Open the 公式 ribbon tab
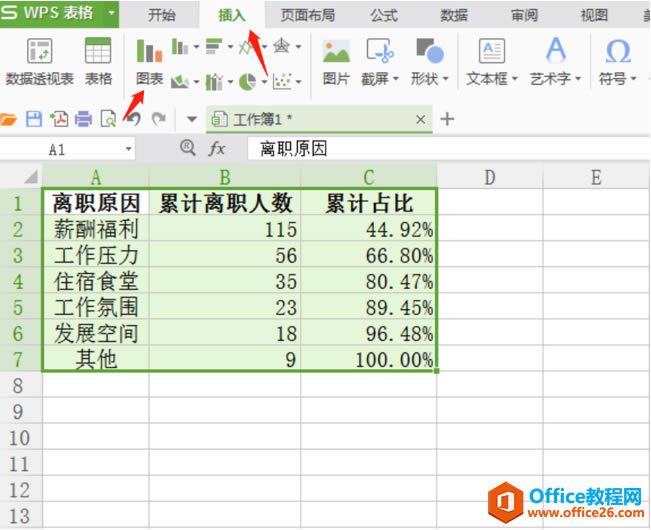Image resolution: width=651 pixels, height=530 pixels. [384, 15]
